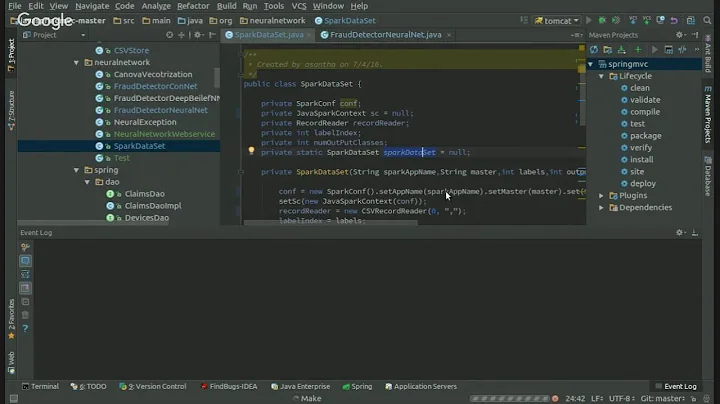Viewport: 720px width, 404px height.
Task: Toggle Ant Build side tab
Action: [708, 54]
